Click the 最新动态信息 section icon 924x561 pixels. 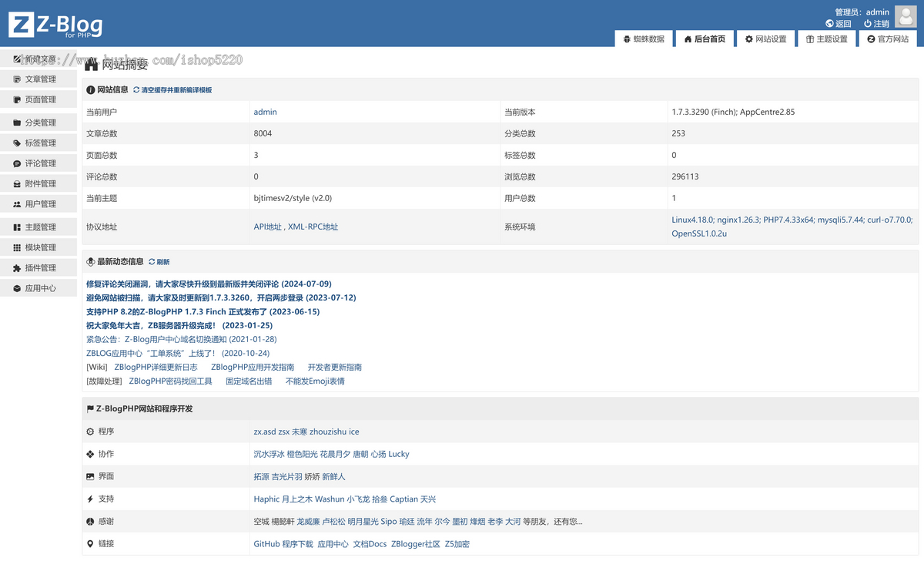(91, 262)
